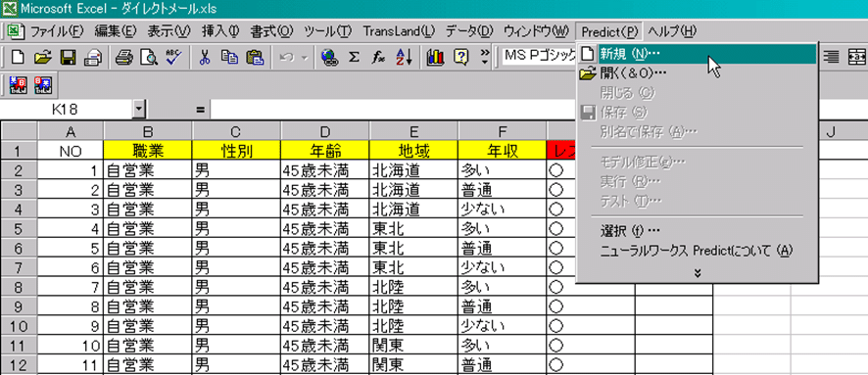Click the Undo arrow icon
Viewport: 868px width, 375px height.
286,58
